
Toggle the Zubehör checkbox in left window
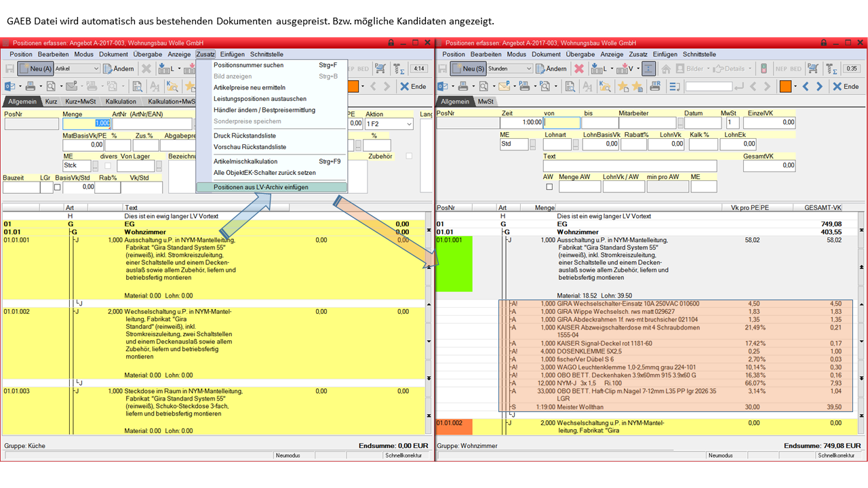[409, 156]
